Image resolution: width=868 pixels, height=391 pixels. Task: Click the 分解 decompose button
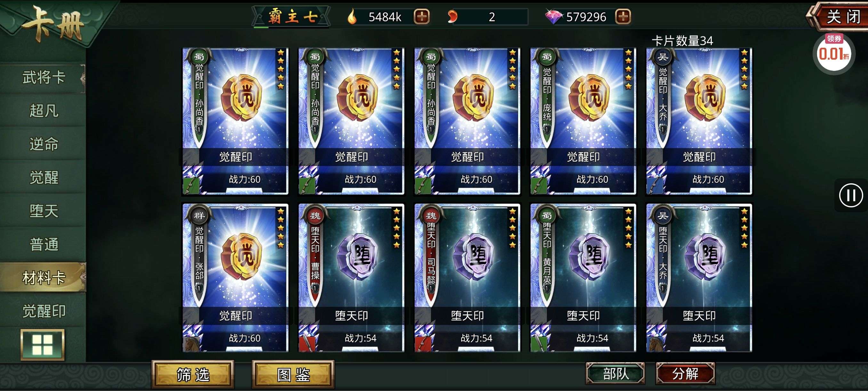(685, 373)
